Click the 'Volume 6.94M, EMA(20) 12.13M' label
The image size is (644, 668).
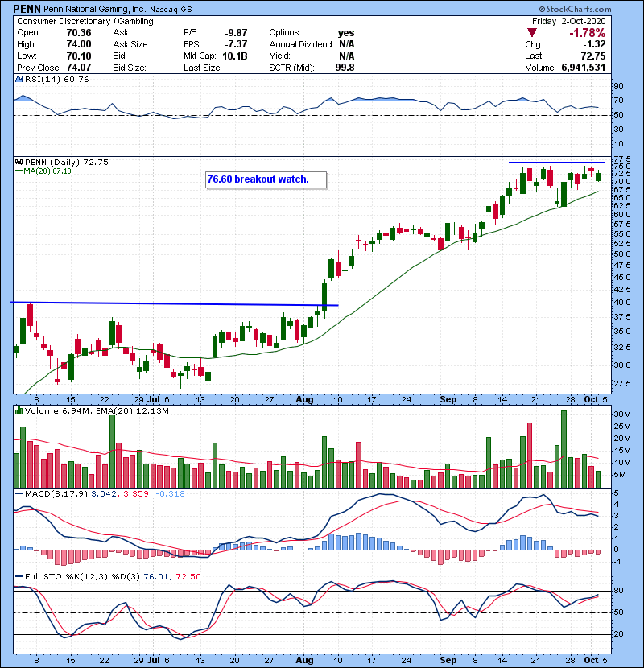point(97,411)
